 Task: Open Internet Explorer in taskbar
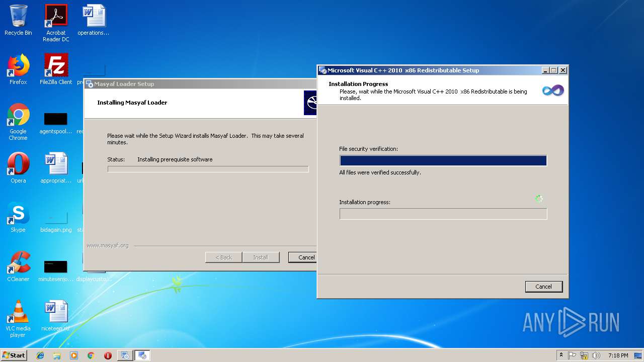coord(40,355)
